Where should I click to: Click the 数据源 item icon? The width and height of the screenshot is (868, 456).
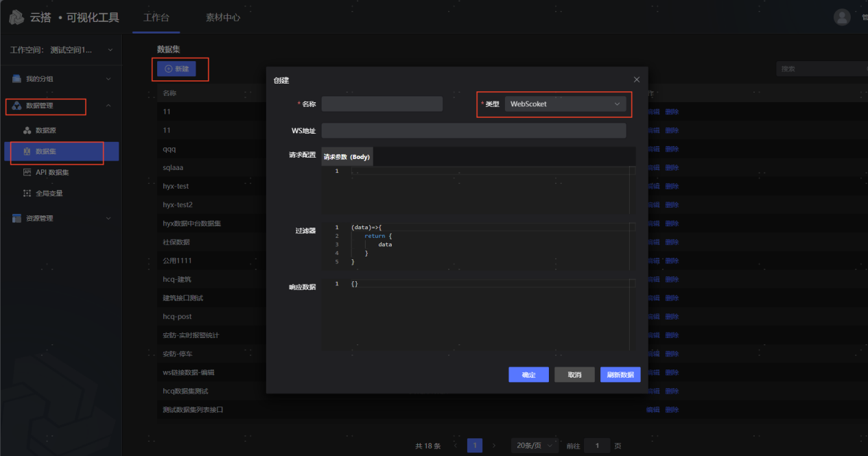pyautogui.click(x=27, y=130)
